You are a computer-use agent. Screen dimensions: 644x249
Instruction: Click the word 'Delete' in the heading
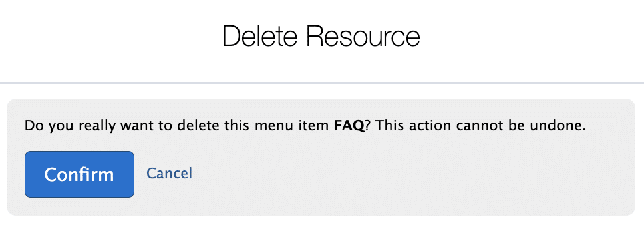point(259,36)
